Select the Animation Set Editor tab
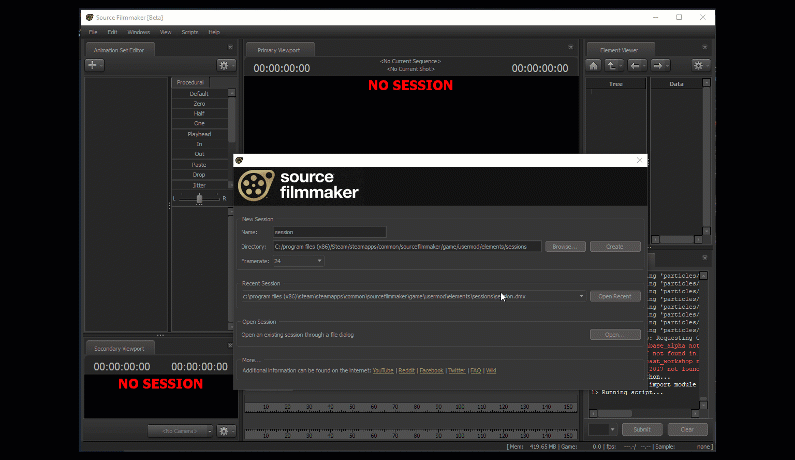 119,50
